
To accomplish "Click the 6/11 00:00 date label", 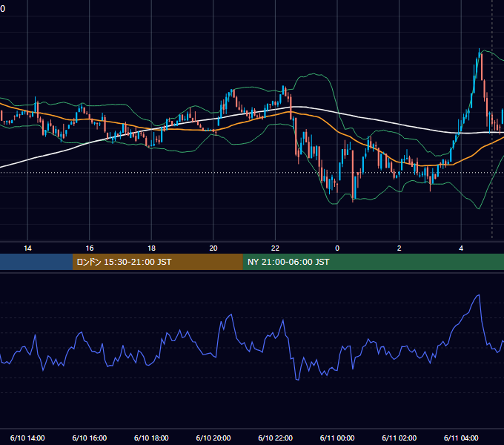I will 337,438.
